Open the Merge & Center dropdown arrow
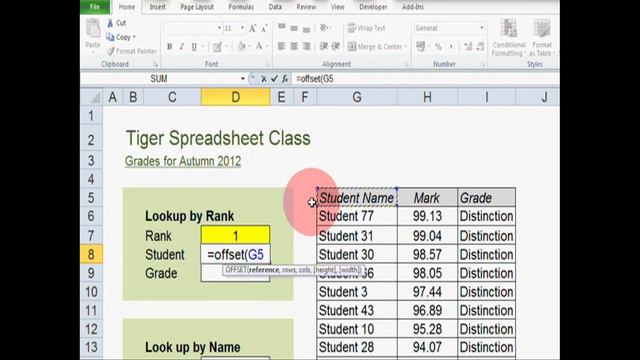This screenshot has height=360, width=640. point(406,47)
